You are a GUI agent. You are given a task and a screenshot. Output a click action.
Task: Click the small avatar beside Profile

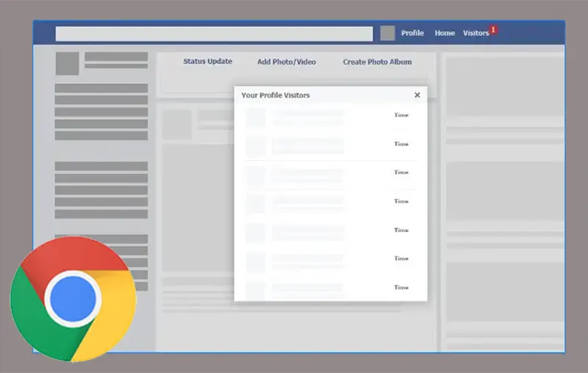pyautogui.click(x=387, y=33)
